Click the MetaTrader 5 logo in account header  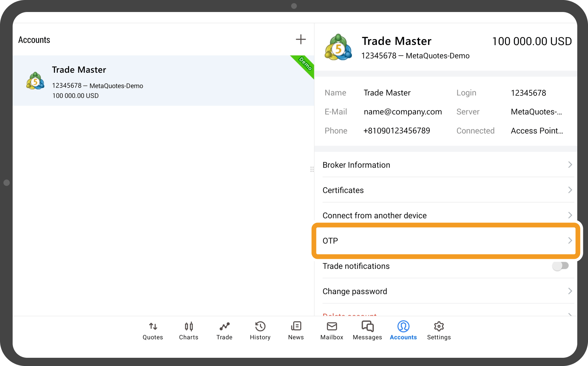point(338,47)
